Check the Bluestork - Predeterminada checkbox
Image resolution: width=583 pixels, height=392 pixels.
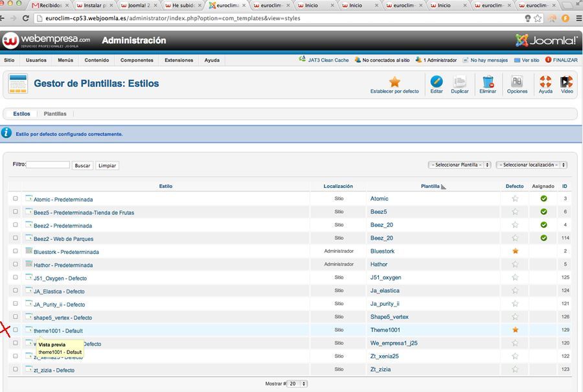click(x=16, y=251)
